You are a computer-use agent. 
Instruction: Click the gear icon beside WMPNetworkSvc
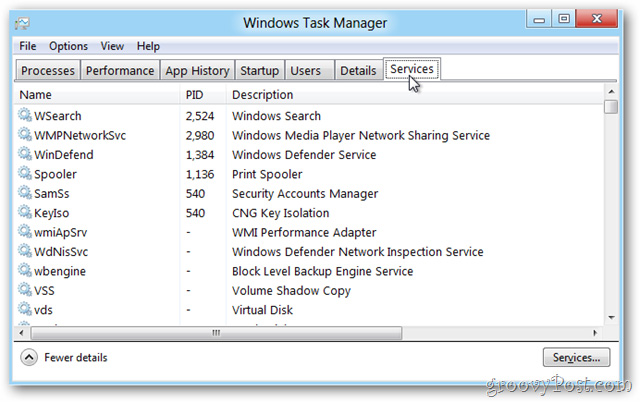(x=24, y=135)
